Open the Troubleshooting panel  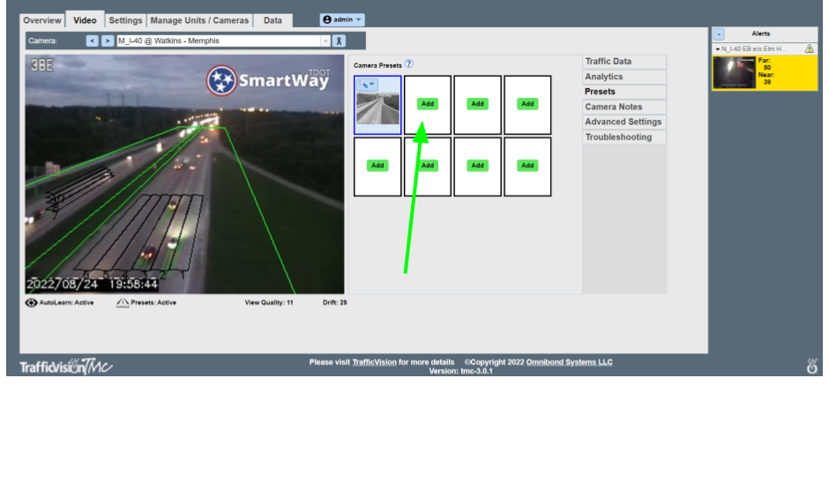pos(624,137)
